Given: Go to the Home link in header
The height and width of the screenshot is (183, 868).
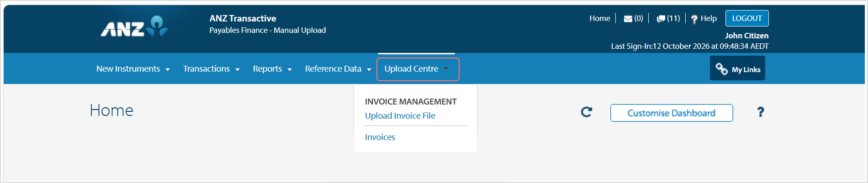Looking at the screenshot, I should tap(600, 19).
